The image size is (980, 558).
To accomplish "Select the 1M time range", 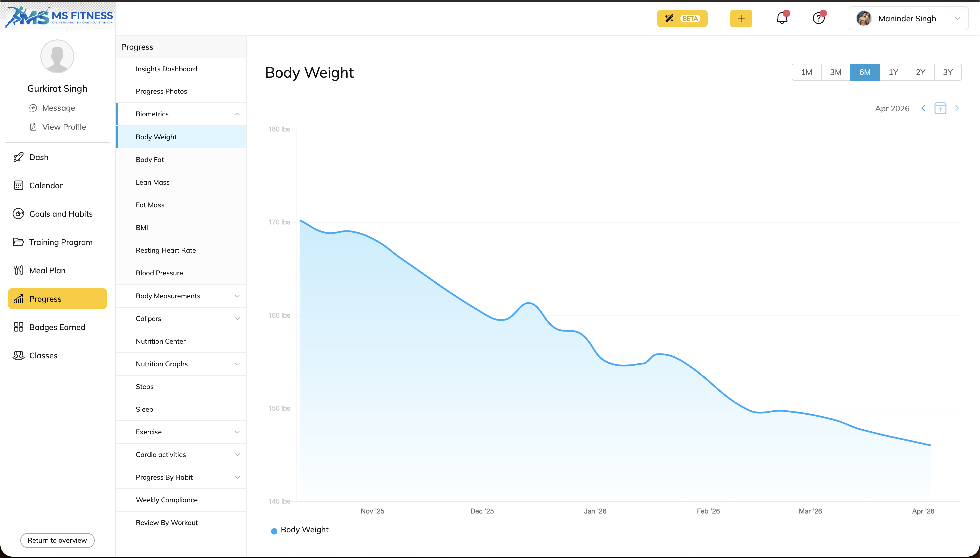I will pyautogui.click(x=806, y=72).
